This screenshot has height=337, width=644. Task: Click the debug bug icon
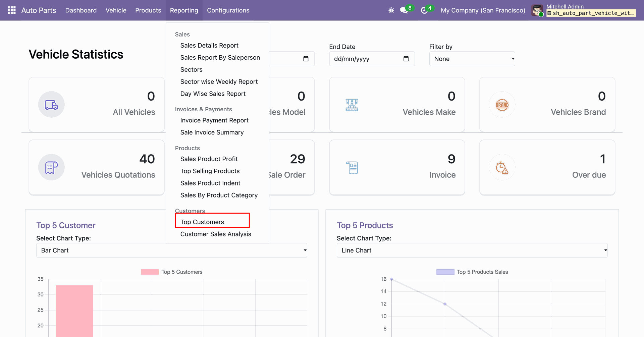pyautogui.click(x=391, y=10)
